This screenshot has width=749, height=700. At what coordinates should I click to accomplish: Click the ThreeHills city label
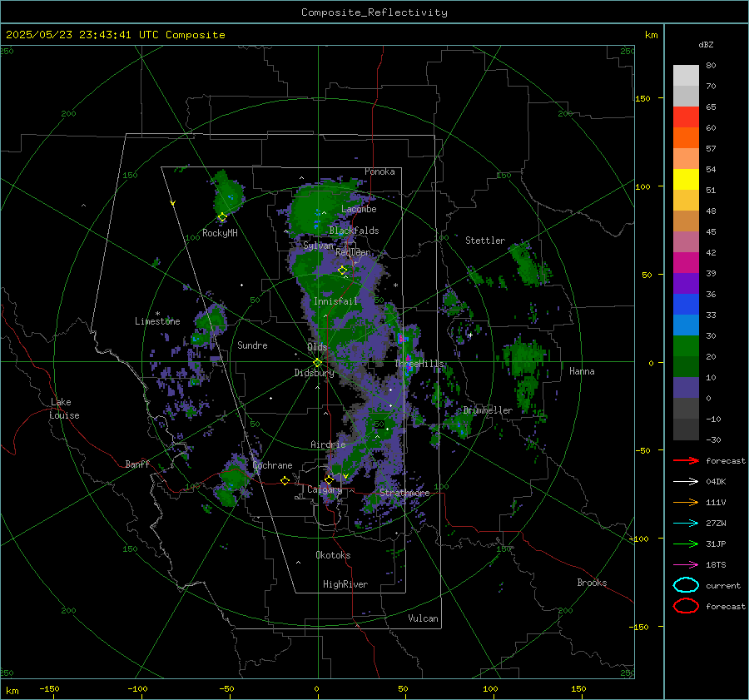click(419, 364)
